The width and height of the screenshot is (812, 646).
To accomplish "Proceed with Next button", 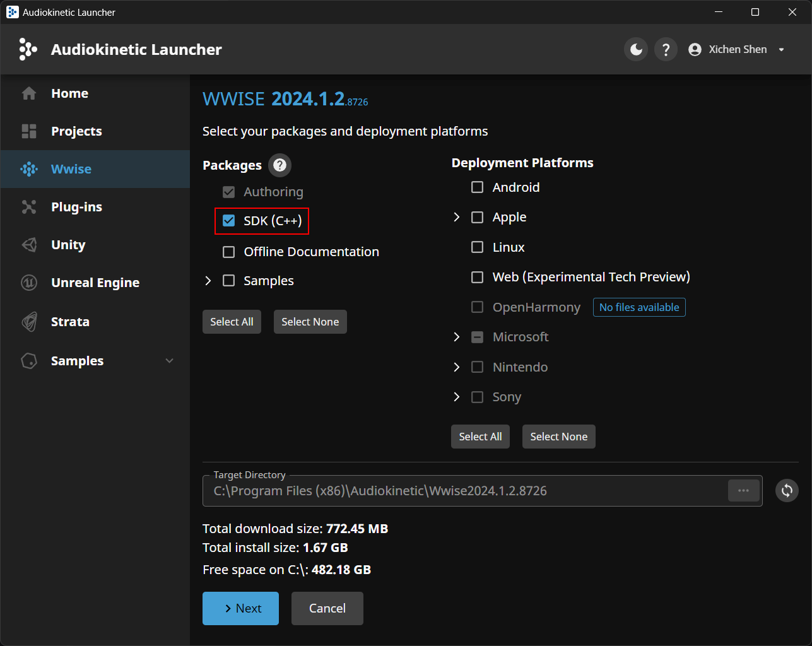I will click(240, 608).
